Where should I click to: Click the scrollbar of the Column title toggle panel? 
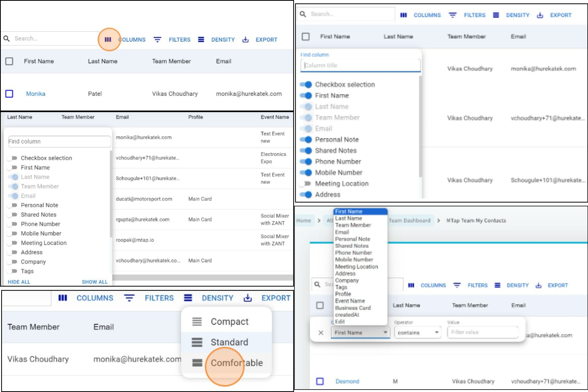[x=420, y=126]
